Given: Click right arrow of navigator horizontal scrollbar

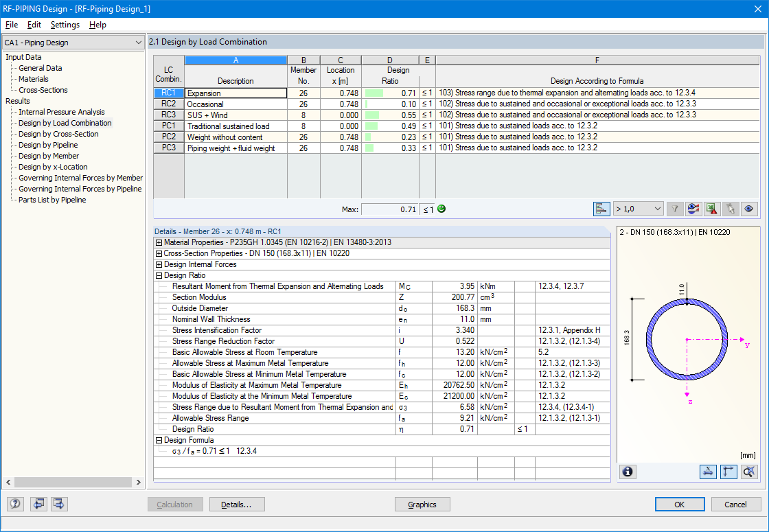Looking at the screenshot, I should [x=138, y=483].
